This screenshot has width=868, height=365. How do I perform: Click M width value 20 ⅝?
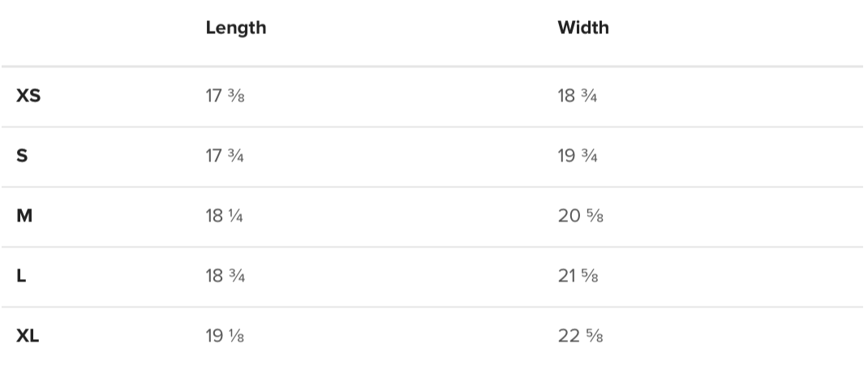pos(580,217)
